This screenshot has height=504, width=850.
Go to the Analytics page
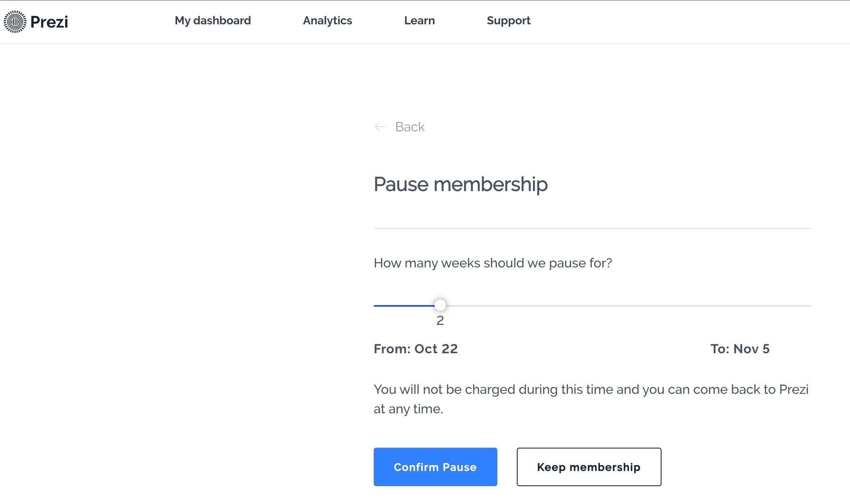pos(327,21)
